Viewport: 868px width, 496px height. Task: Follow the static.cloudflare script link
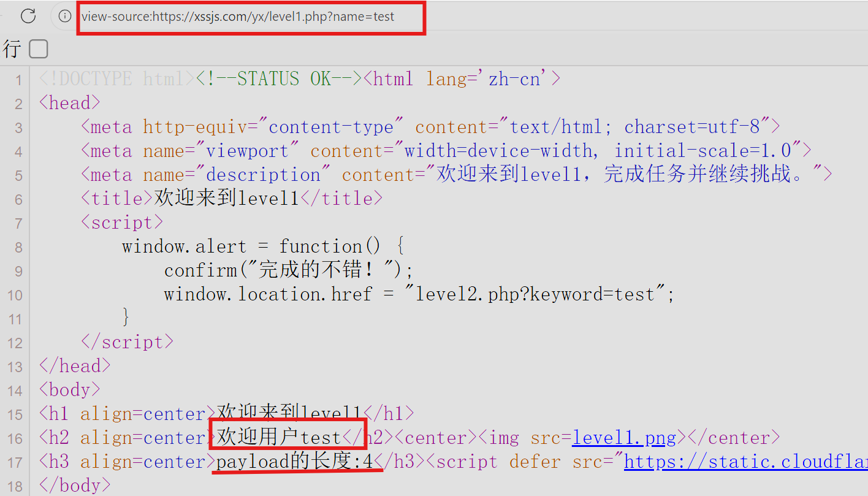[x=745, y=462]
